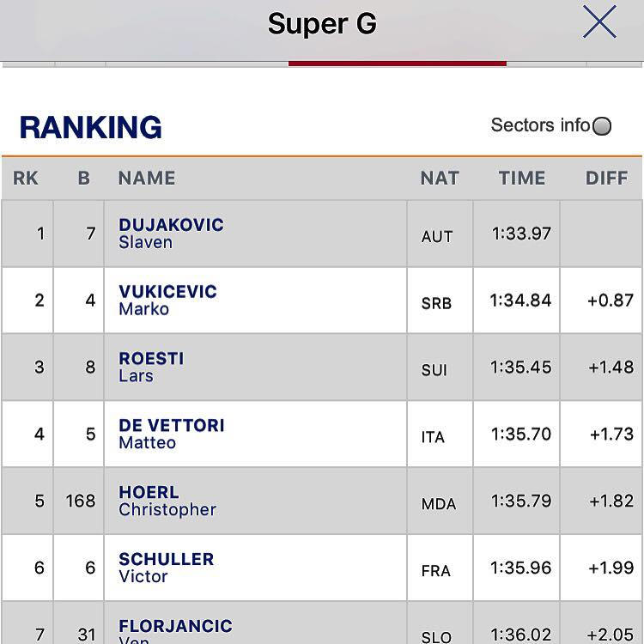Open HOERL Christopher's result details

tap(167, 501)
